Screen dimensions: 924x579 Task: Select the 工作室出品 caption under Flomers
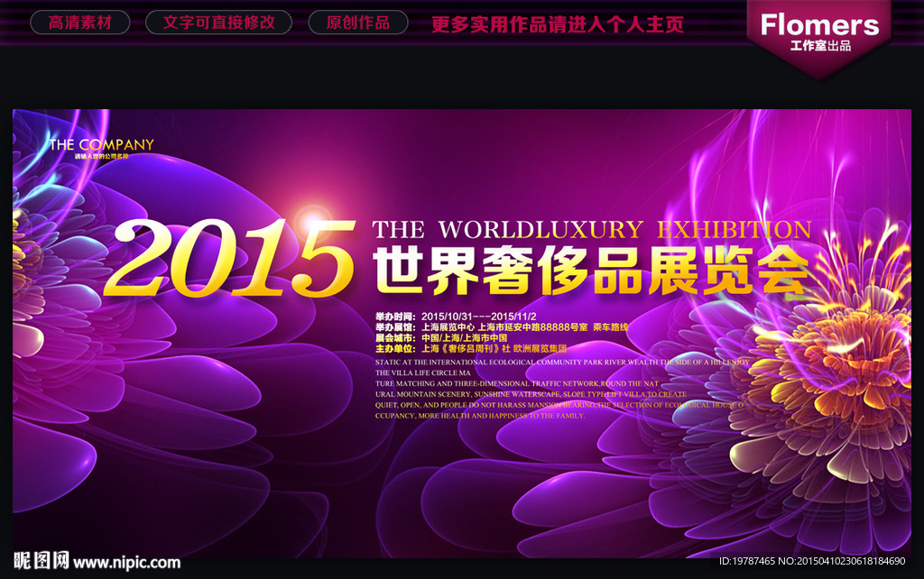click(x=820, y=46)
